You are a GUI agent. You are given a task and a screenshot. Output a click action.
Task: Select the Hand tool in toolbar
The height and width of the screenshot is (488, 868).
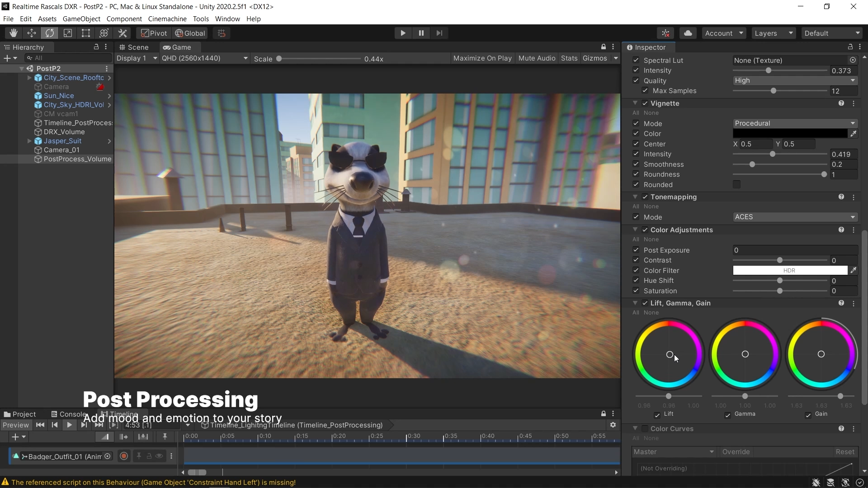[14, 33]
